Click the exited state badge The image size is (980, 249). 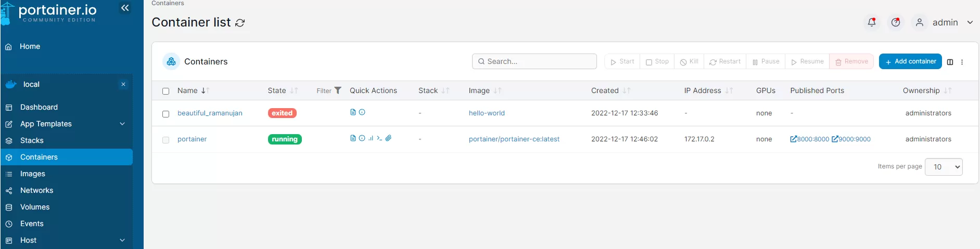tap(282, 113)
